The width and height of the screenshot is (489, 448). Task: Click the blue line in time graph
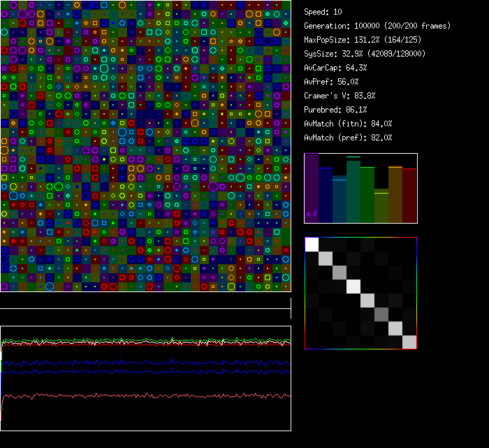click(x=140, y=363)
